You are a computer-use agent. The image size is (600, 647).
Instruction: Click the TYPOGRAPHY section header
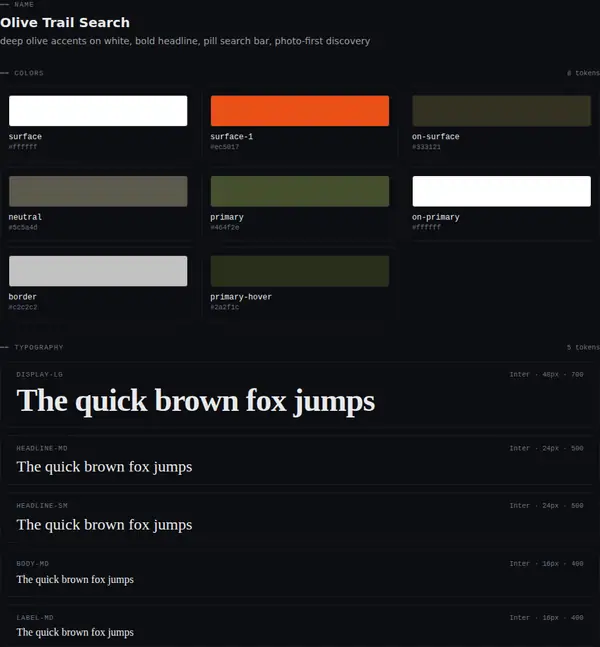[x=39, y=347]
